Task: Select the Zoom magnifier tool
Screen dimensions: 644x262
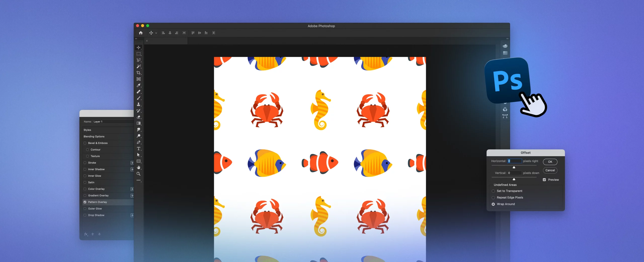Action: (138, 174)
